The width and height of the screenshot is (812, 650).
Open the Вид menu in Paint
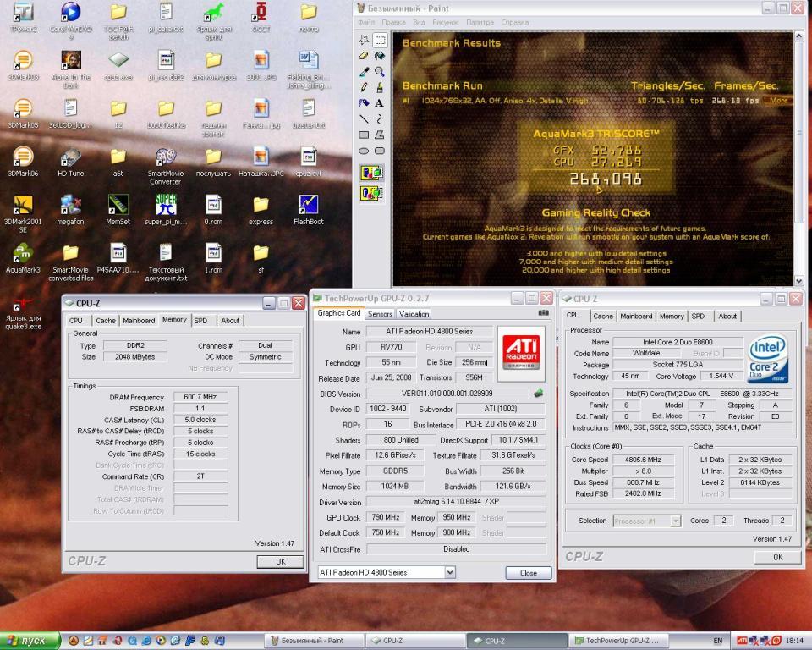[x=419, y=22]
